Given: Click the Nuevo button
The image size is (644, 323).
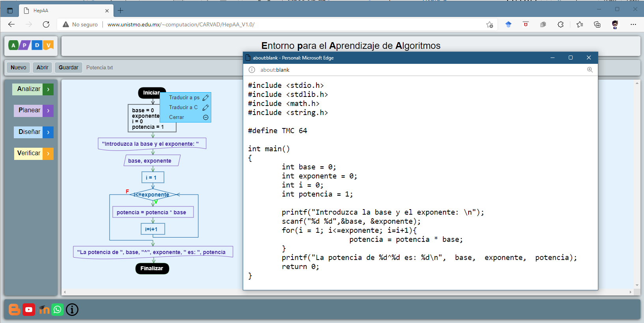Looking at the screenshot, I should (19, 67).
